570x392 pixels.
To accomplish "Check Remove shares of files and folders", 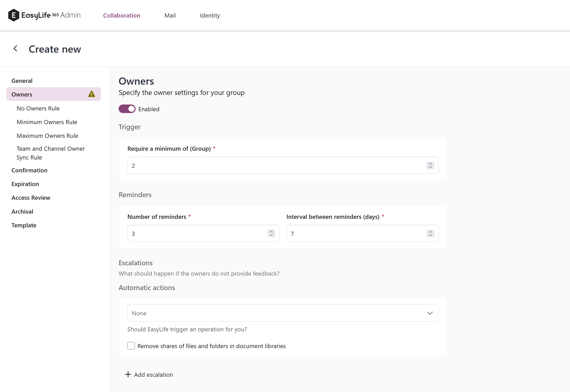I will coord(131,346).
